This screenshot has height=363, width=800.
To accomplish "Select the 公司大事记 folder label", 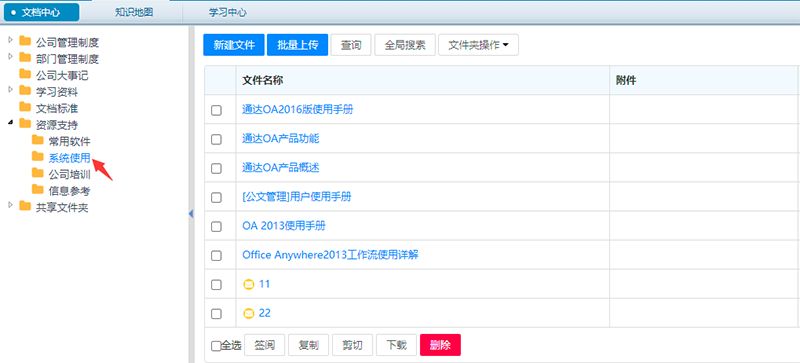I will (x=62, y=76).
